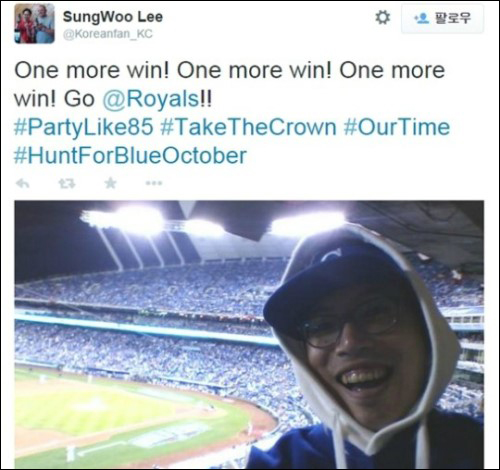Click the reply arrow icon

click(x=22, y=183)
